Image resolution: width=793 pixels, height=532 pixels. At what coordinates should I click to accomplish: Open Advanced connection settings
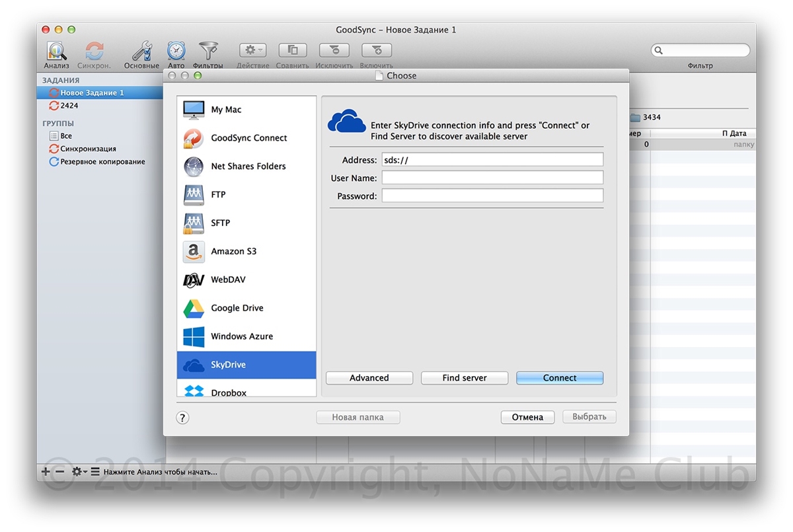[369, 378]
